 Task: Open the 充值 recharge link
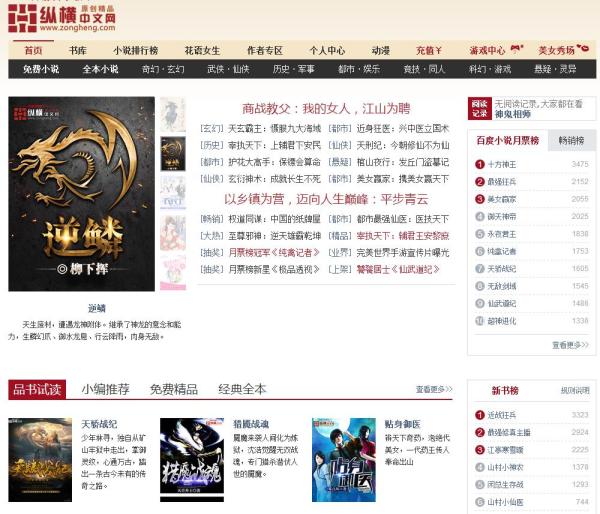[429, 51]
